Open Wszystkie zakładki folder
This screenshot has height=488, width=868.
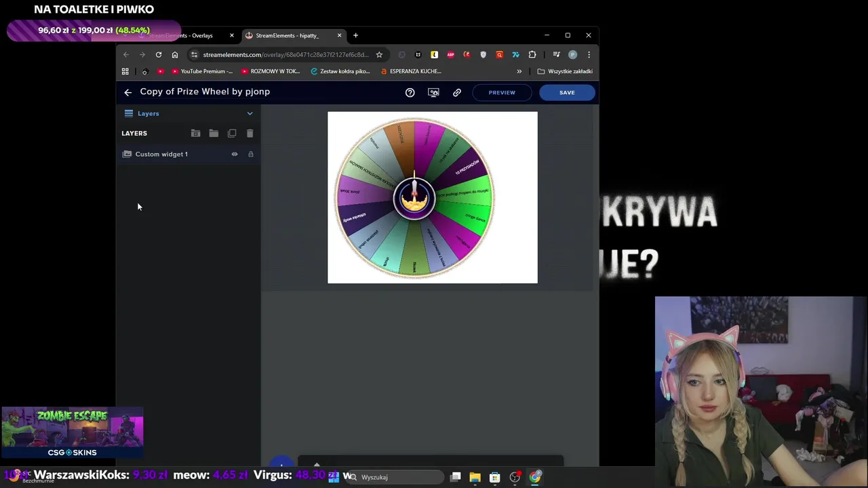(x=565, y=71)
